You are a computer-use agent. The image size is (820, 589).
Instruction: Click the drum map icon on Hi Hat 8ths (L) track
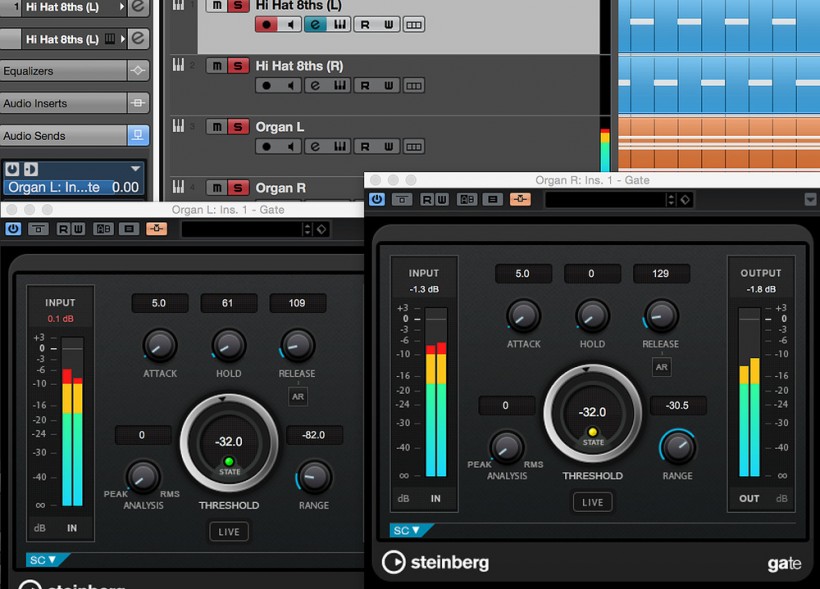pyautogui.click(x=414, y=25)
